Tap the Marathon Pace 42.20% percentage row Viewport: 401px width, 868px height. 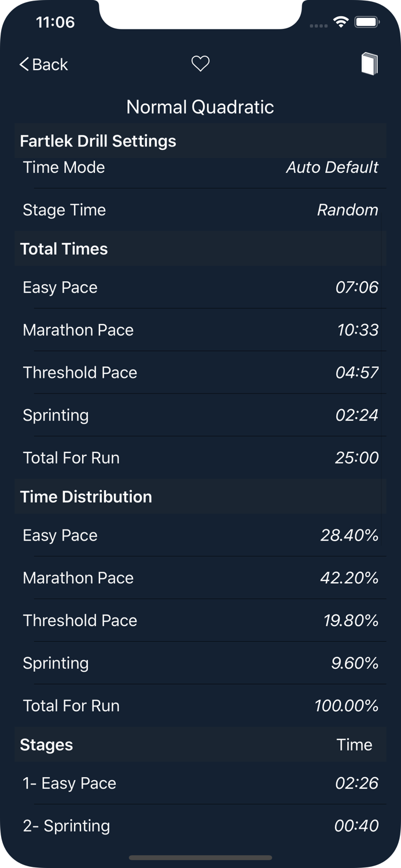click(x=200, y=578)
